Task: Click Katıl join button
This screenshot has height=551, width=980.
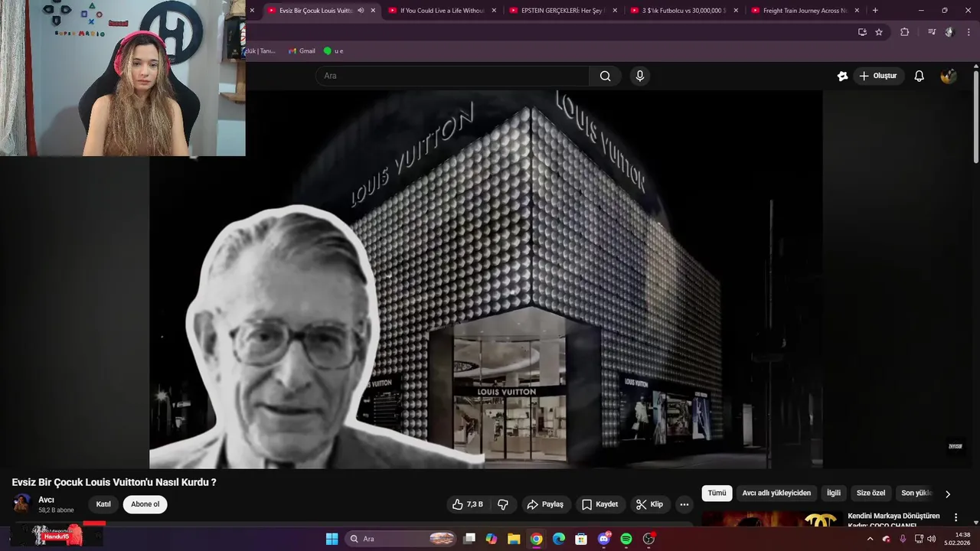Action: (x=103, y=504)
